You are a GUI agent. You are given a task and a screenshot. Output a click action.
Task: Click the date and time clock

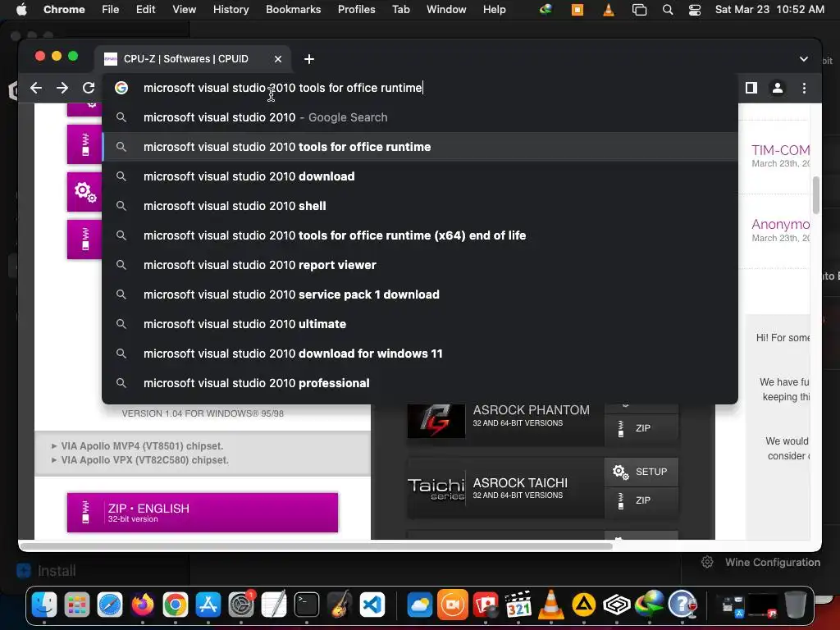pyautogui.click(x=769, y=9)
